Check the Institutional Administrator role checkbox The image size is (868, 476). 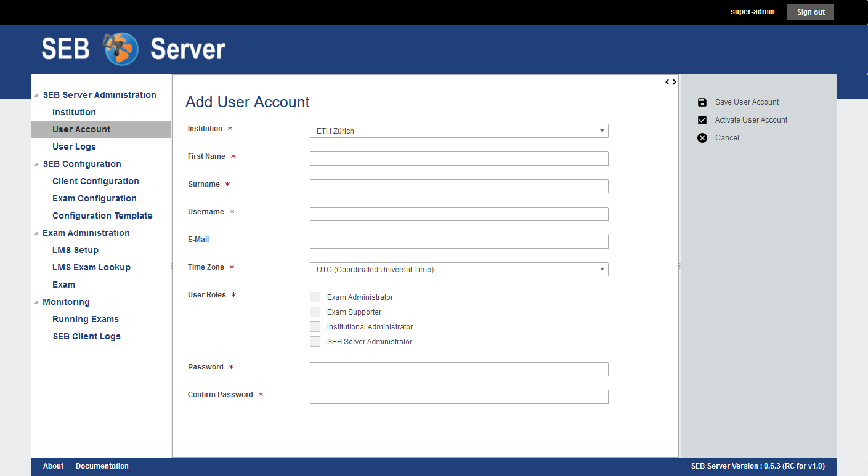point(315,327)
